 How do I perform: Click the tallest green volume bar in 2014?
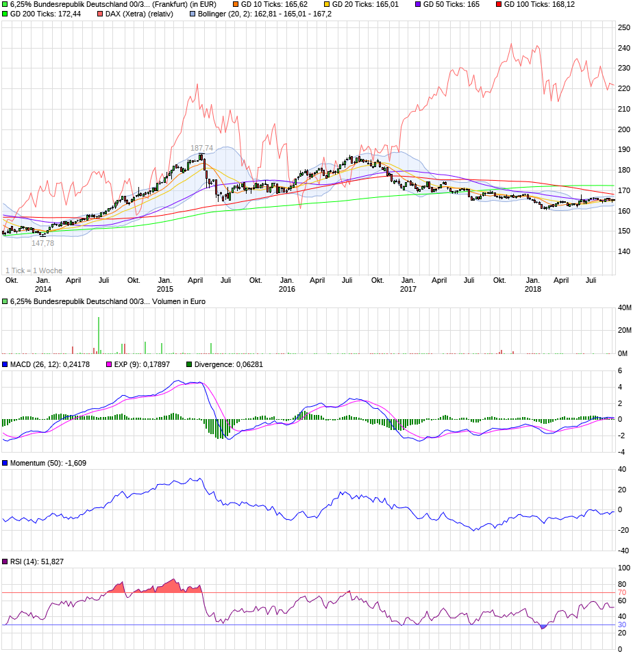click(x=99, y=336)
